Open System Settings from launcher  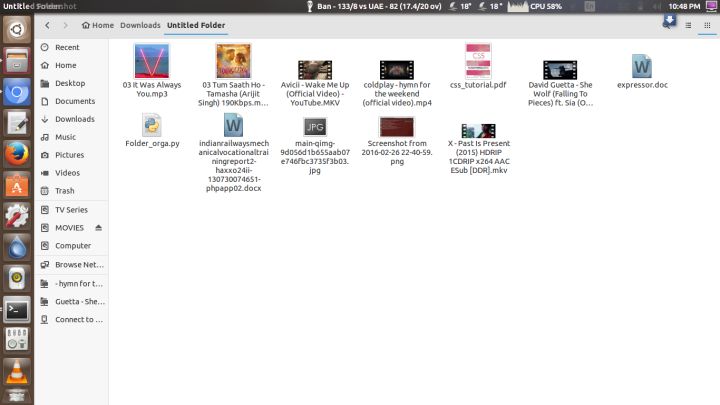point(17,216)
